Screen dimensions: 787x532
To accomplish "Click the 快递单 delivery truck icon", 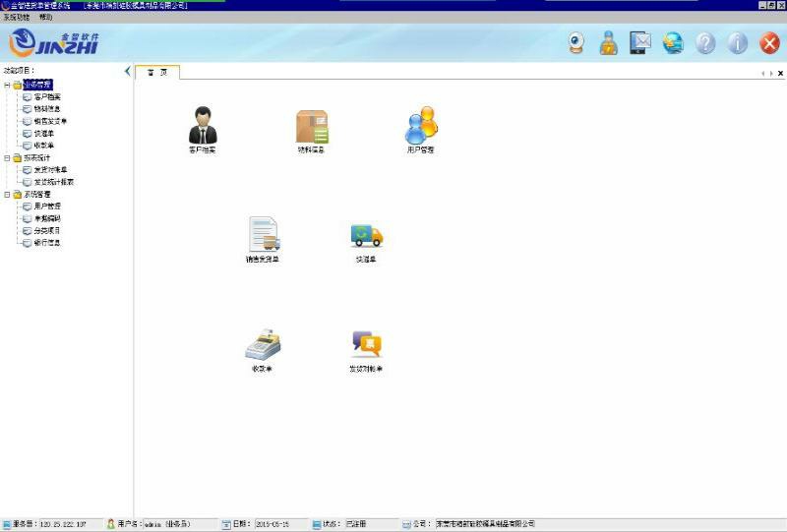I will [366, 235].
